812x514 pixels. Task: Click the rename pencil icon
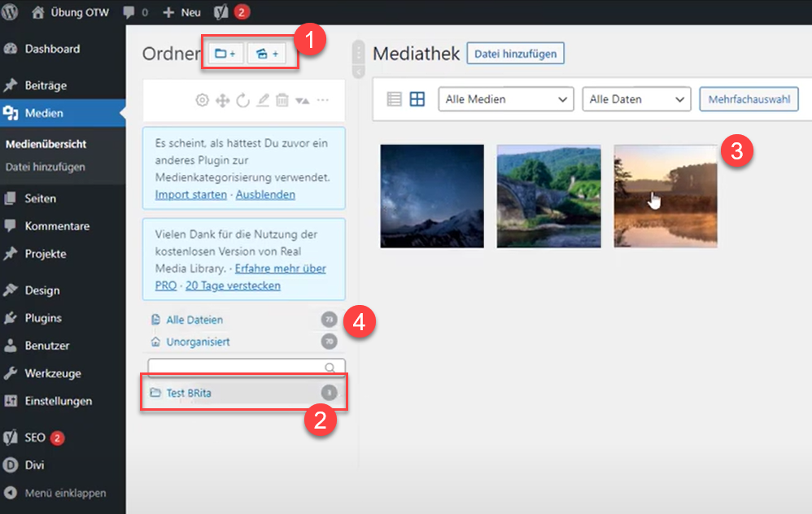pyautogui.click(x=262, y=100)
